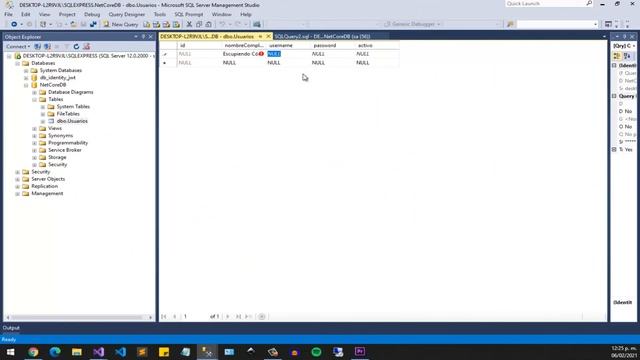
Task: Click the stop query circle icon in navigator
Action: pyautogui.click(x=262, y=317)
